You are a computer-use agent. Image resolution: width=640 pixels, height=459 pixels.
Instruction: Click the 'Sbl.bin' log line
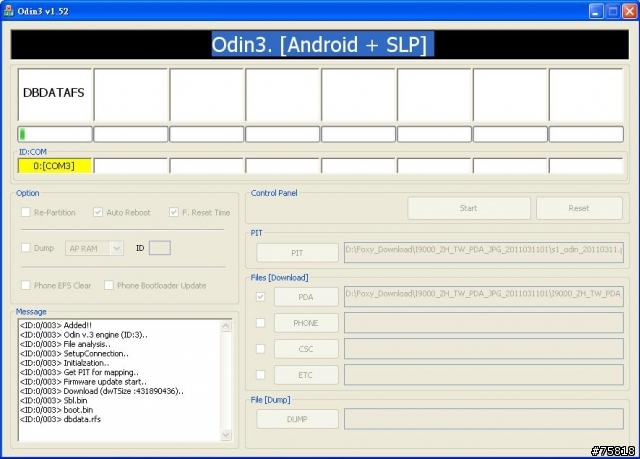point(53,400)
